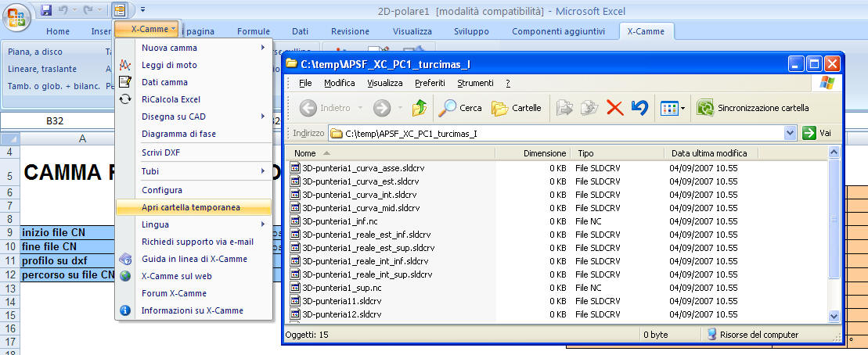Select the X-Camme ribbon tab
This screenshot has width=868, height=355.
[646, 31]
